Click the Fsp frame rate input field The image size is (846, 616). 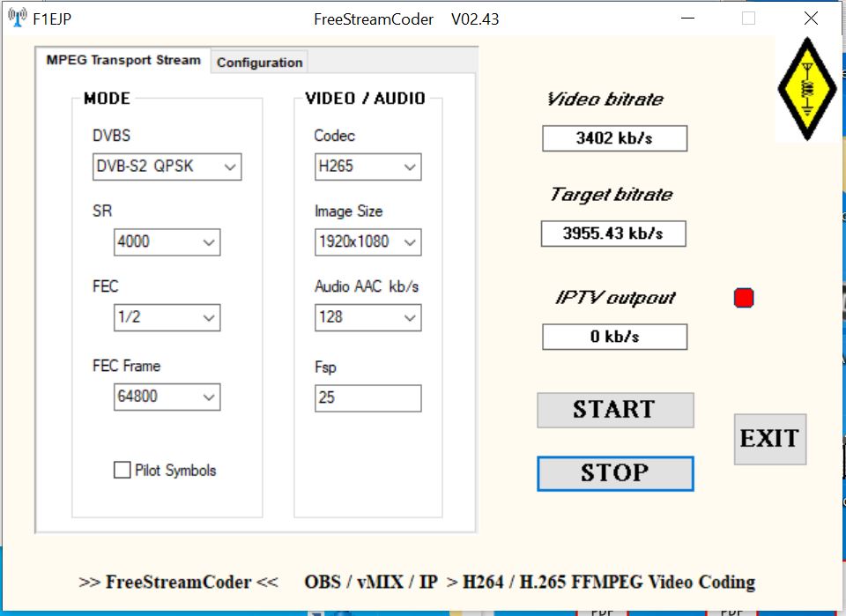[x=368, y=398]
